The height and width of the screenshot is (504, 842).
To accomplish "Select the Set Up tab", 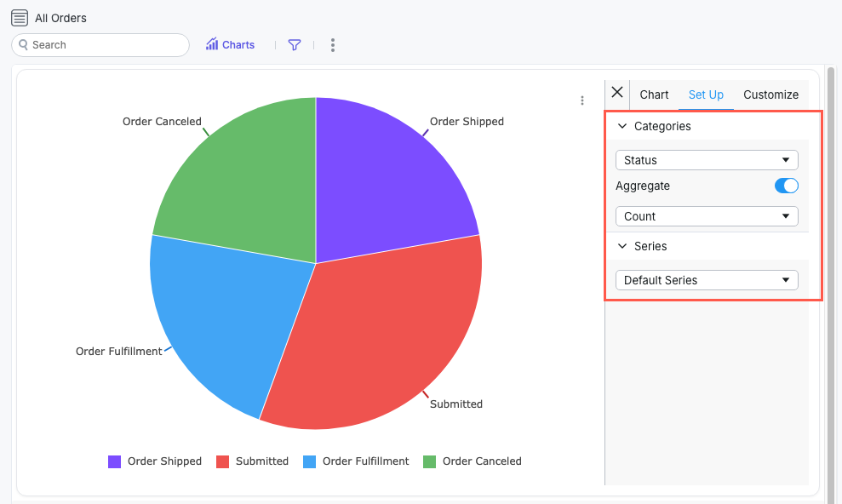I will (706, 94).
